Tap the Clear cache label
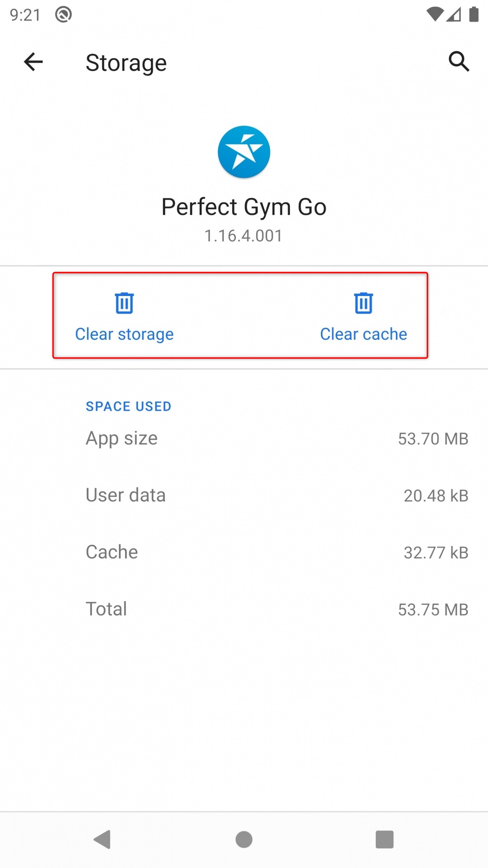 pyautogui.click(x=363, y=334)
